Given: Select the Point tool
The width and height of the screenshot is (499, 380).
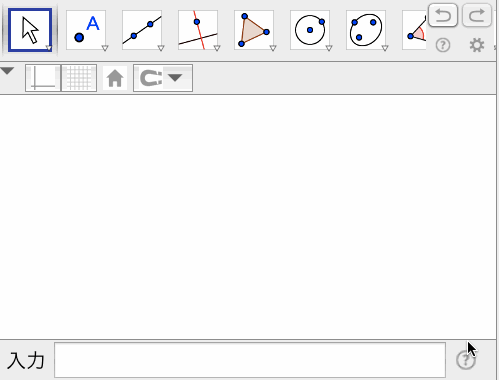Looking at the screenshot, I should tap(86, 30).
